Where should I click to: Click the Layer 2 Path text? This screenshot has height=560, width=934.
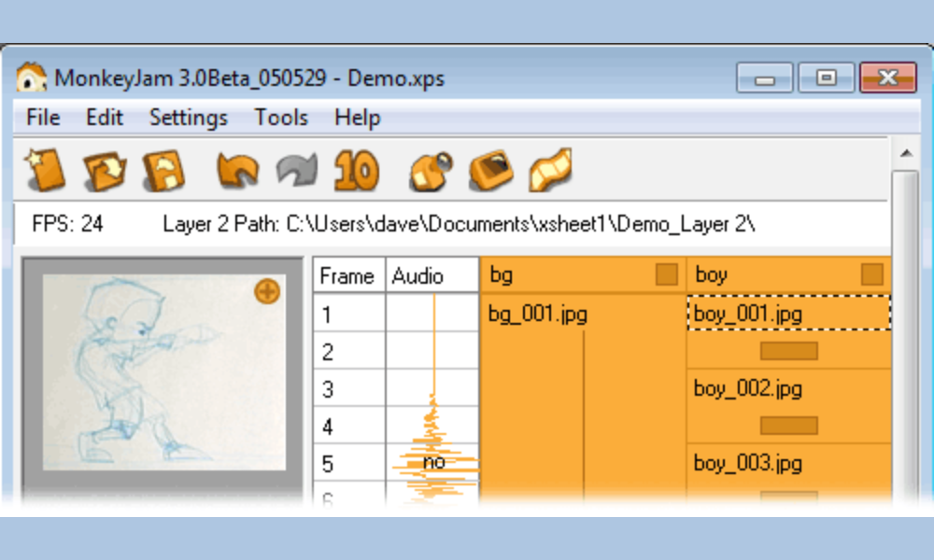459,224
